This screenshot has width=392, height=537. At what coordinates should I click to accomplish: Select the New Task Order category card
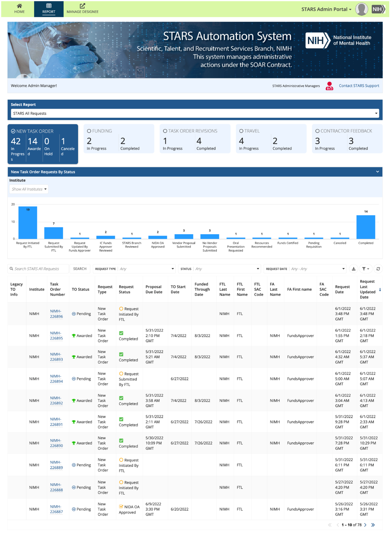43,144
